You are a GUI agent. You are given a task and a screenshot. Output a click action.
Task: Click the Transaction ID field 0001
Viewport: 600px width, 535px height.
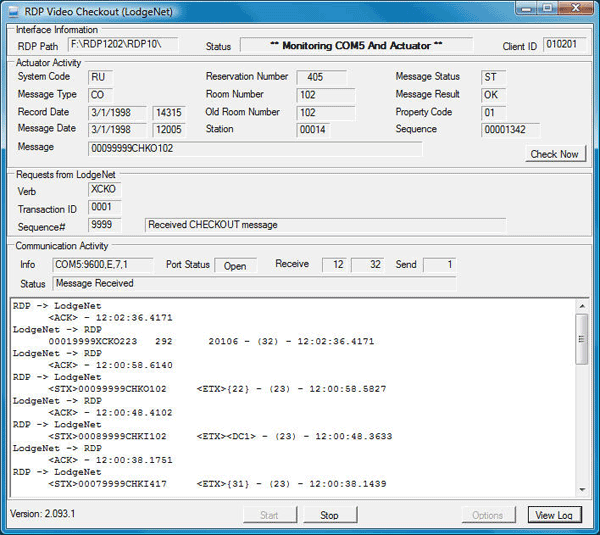click(x=104, y=207)
